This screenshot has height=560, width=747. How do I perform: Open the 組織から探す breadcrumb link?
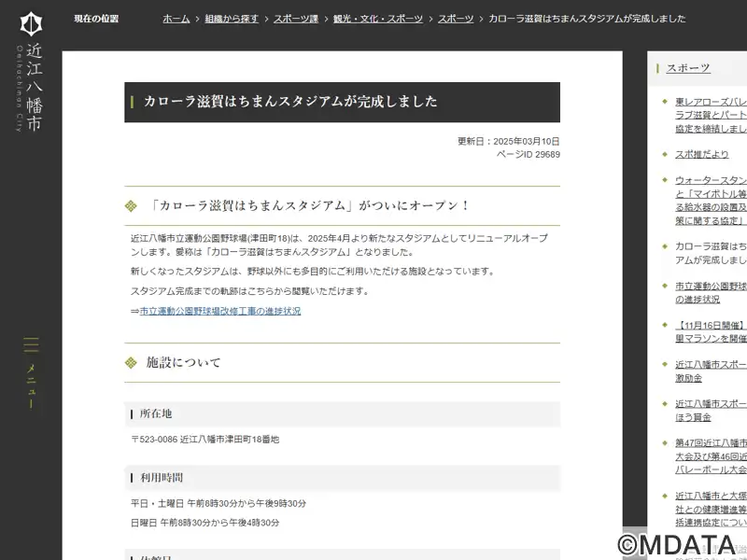tap(232, 19)
